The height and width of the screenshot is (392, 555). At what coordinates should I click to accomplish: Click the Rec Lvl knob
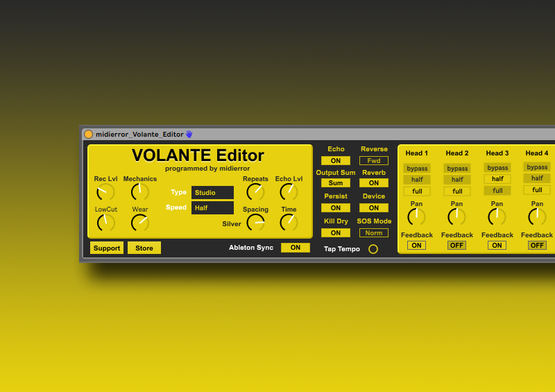pos(105,192)
